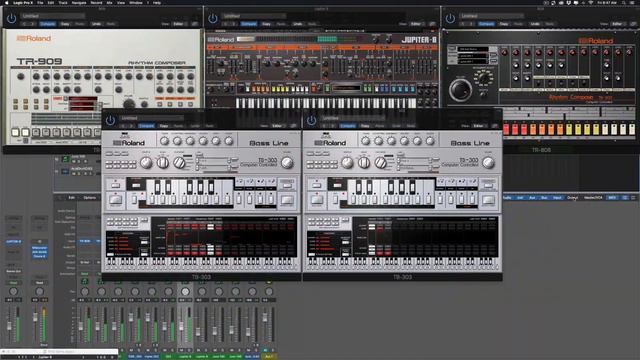Click the volume fader of the highlighted mixer channel

pos(182,327)
